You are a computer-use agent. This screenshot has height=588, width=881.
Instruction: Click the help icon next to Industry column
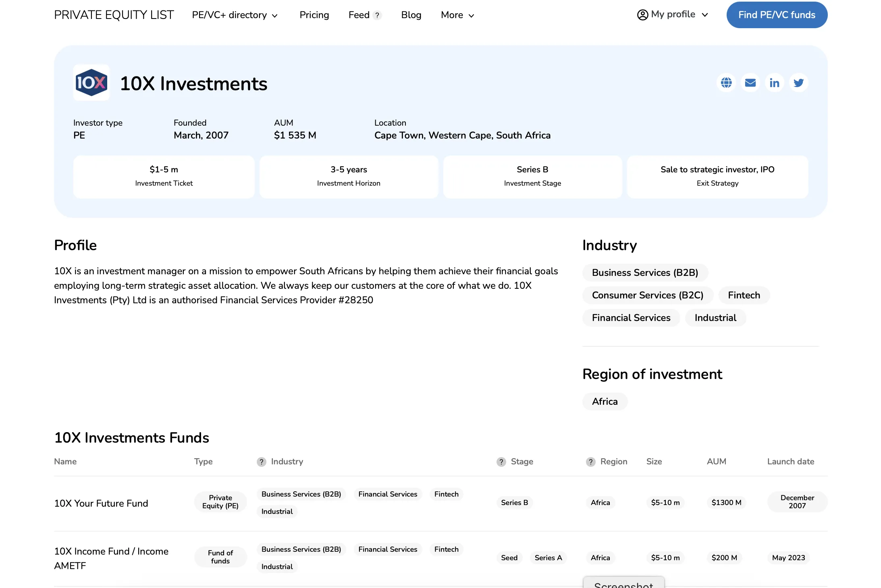coord(262,462)
